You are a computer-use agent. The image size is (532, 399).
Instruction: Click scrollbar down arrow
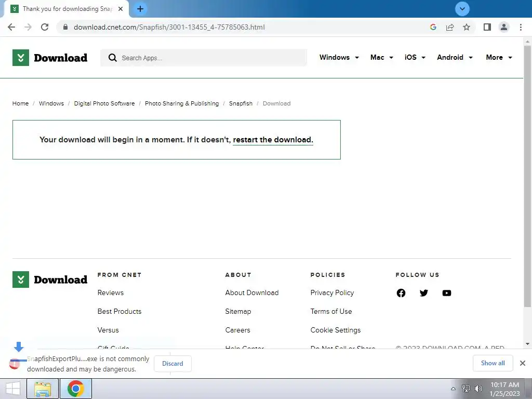point(527,344)
